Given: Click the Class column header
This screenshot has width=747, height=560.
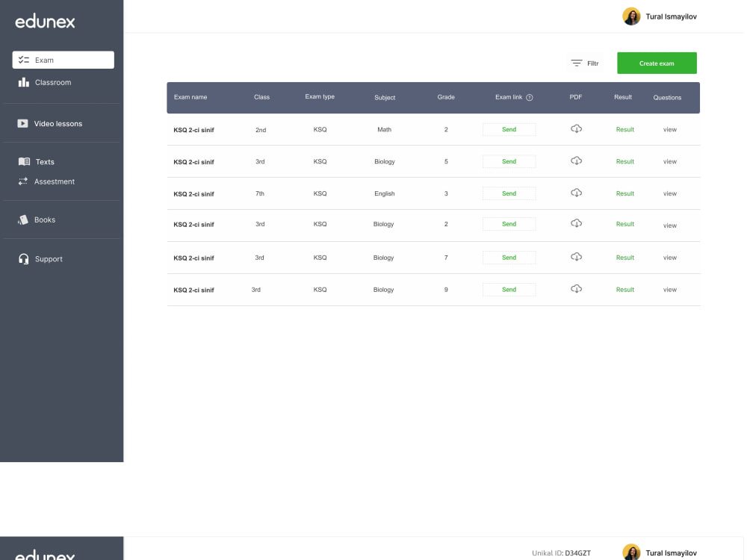Looking at the screenshot, I should click(x=261, y=97).
